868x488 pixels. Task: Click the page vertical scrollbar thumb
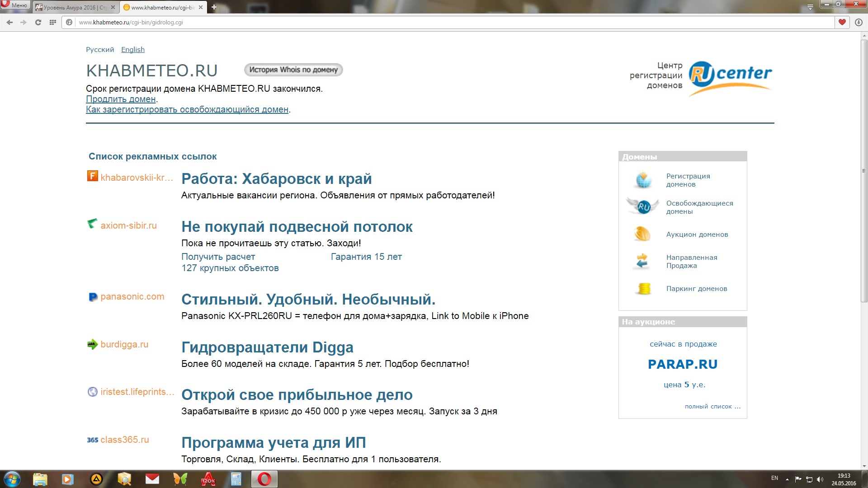(864, 171)
